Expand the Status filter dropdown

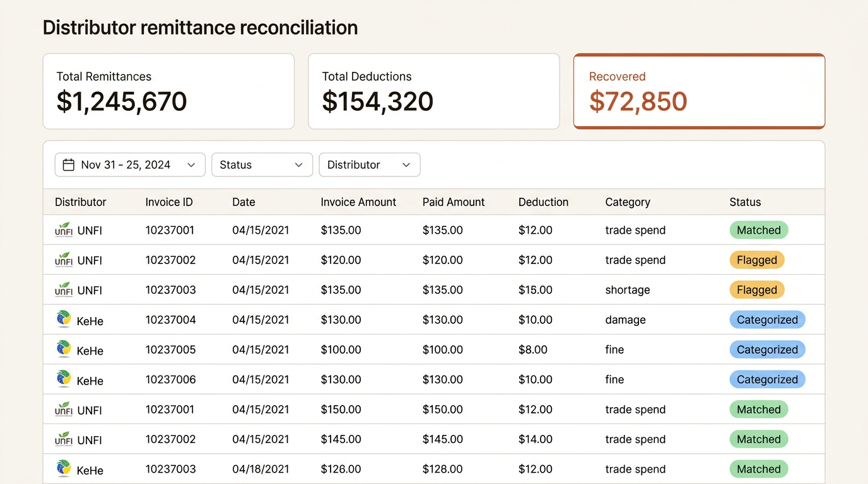262,165
